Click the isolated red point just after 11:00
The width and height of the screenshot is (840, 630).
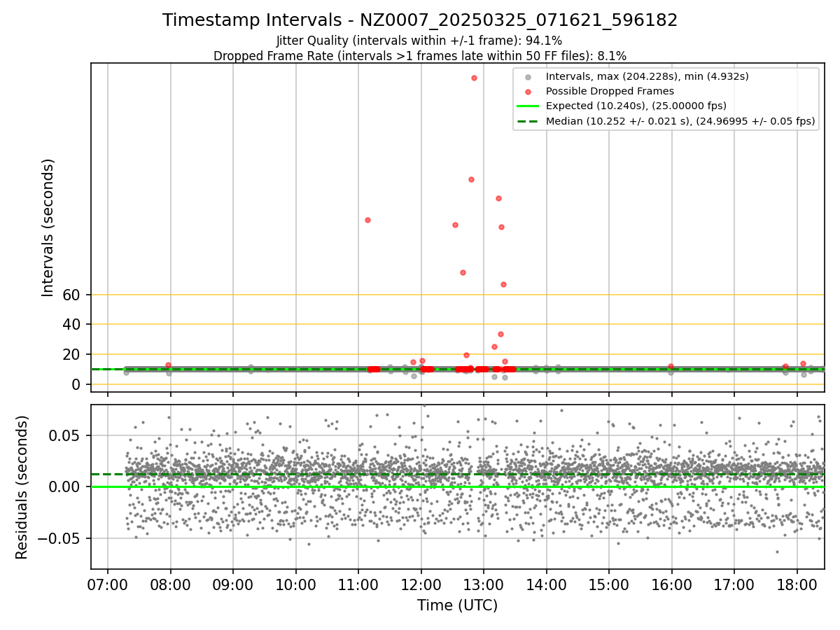(367, 220)
